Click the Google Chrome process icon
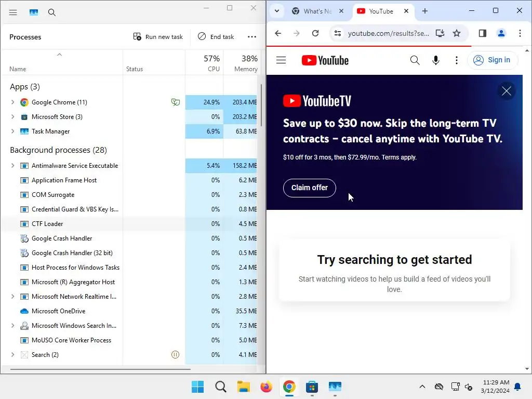 click(24, 102)
